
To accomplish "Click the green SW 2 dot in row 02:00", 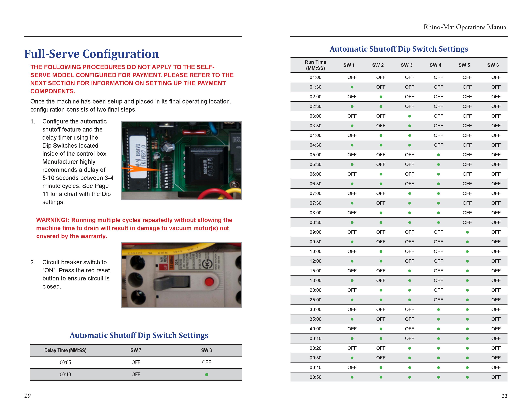I will pos(381,97).
